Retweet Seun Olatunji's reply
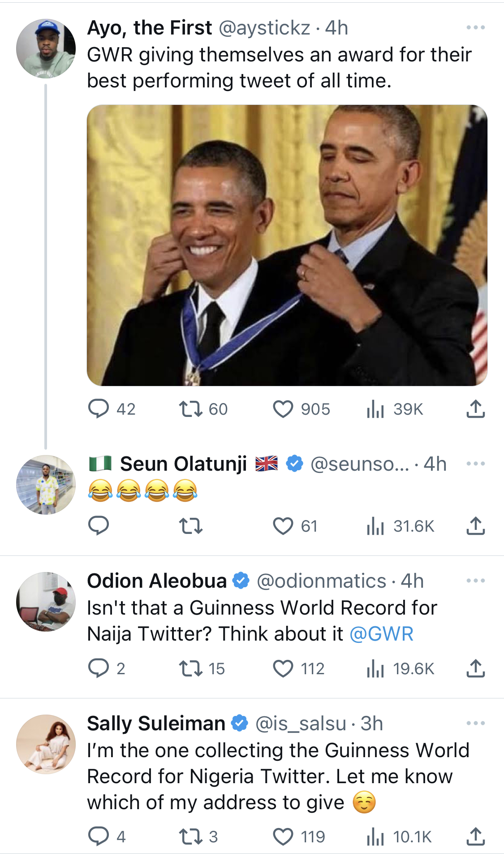This screenshot has height=854, width=504. pyautogui.click(x=191, y=526)
